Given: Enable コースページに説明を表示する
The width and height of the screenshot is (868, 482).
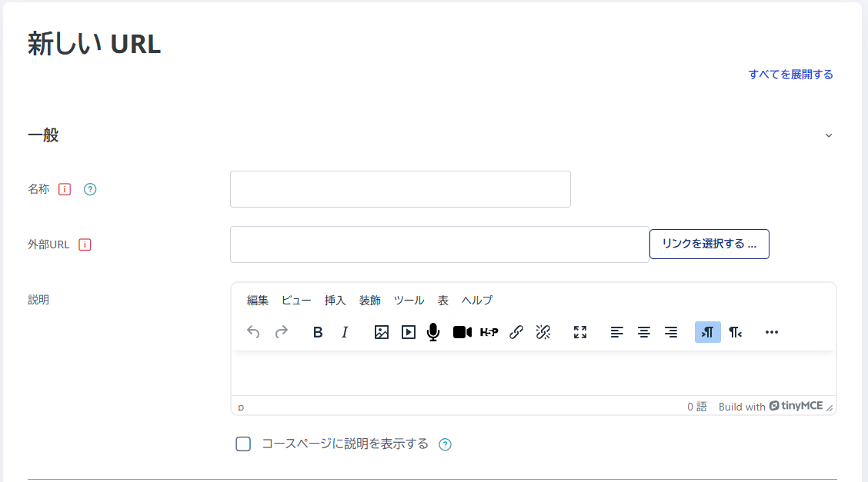Looking at the screenshot, I should tap(243, 444).
